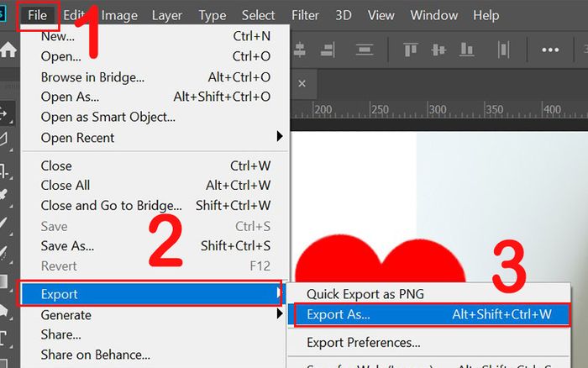Choose Open... from the File menu

(x=155, y=56)
